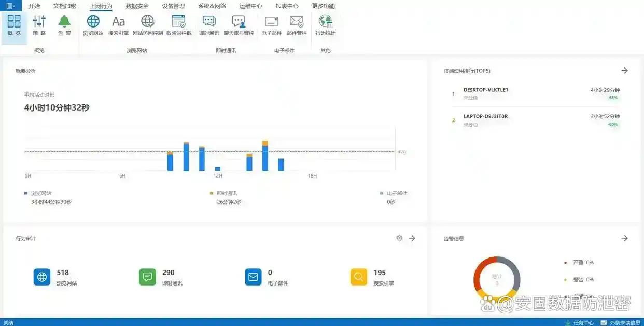Image resolution: width=644 pixels, height=326 pixels.
Task: Select the 上网行为 tab
Action: click(101, 6)
